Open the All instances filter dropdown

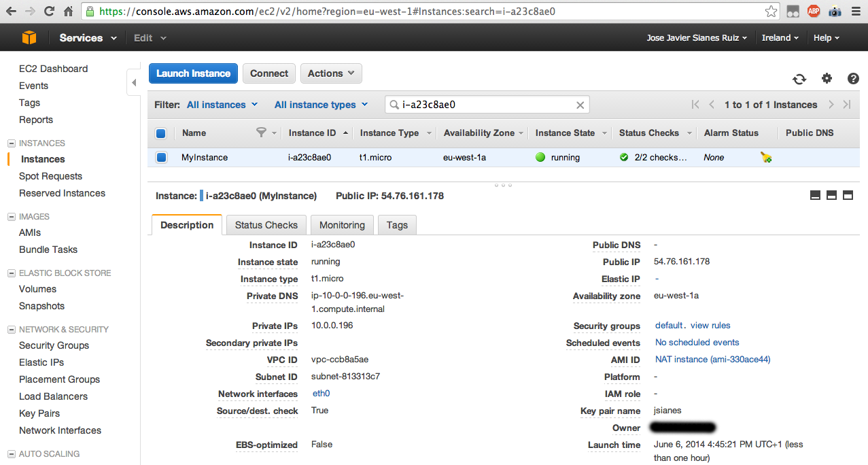(x=222, y=105)
